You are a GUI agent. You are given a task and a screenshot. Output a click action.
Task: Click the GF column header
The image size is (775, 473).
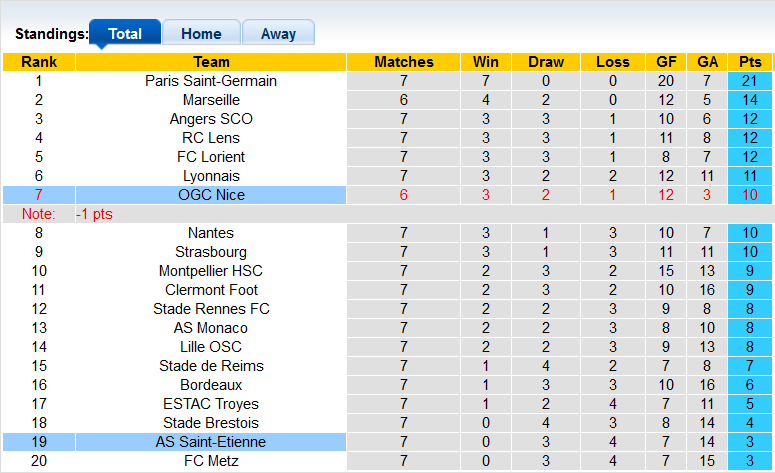tap(667, 62)
